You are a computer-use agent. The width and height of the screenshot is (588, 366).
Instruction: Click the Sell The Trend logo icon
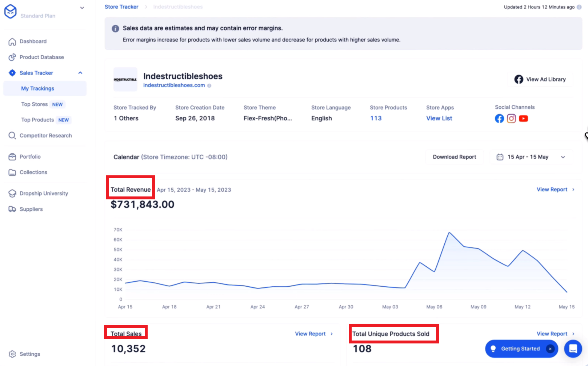(10, 11)
